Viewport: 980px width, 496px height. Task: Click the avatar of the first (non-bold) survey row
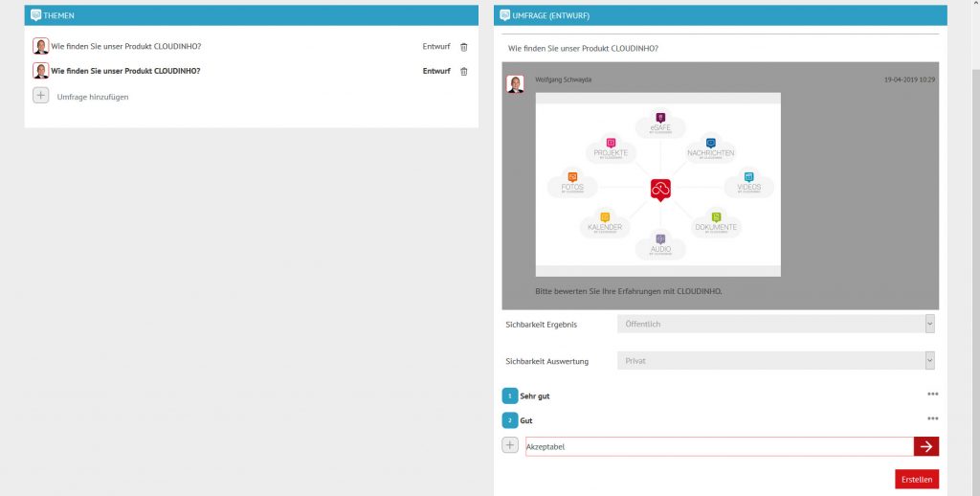pos(40,46)
